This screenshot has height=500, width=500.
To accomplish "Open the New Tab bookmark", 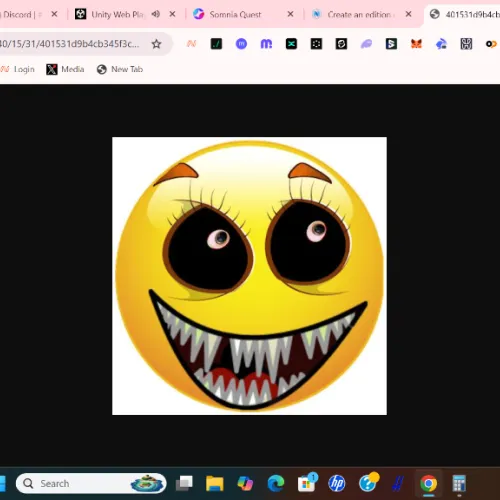I will (120, 69).
